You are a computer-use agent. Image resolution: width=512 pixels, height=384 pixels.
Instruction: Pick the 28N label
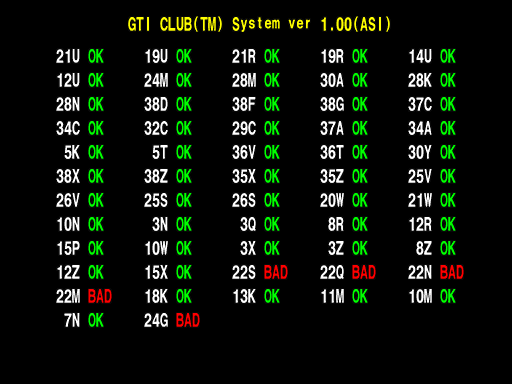(68, 104)
